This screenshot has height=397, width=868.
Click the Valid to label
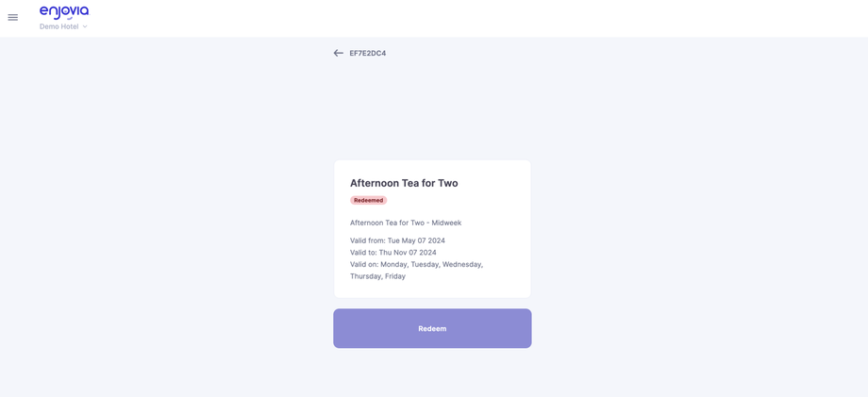click(x=363, y=253)
